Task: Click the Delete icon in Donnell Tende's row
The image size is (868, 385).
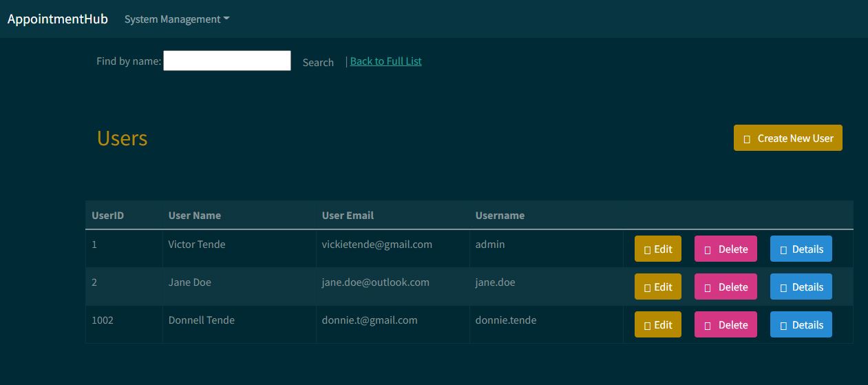Action: 708,326
